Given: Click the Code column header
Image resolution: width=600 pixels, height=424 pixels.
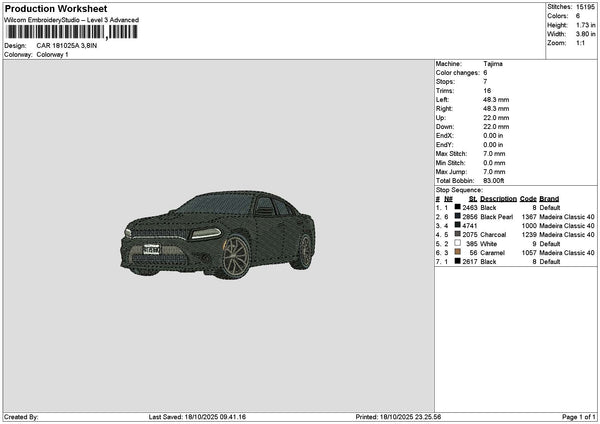Looking at the screenshot, I should point(528,199).
